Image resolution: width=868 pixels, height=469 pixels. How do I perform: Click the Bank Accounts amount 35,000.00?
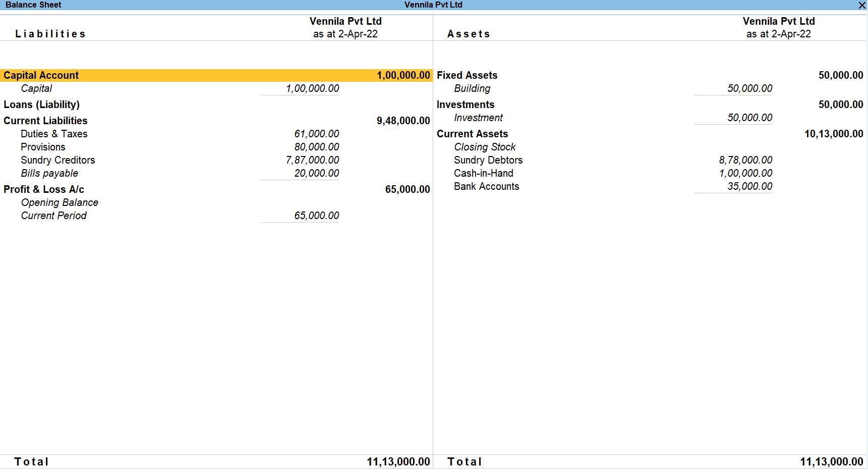click(x=749, y=186)
